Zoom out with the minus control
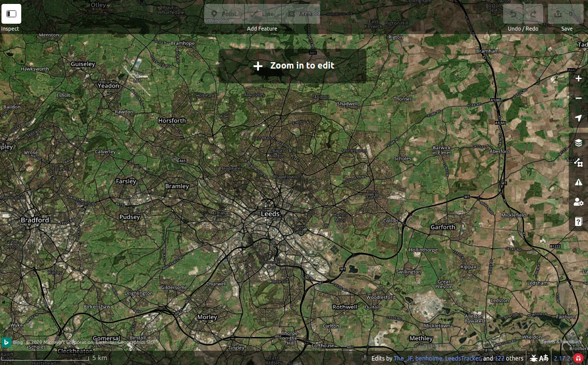Screen dimensions: 588x365 tap(578, 98)
